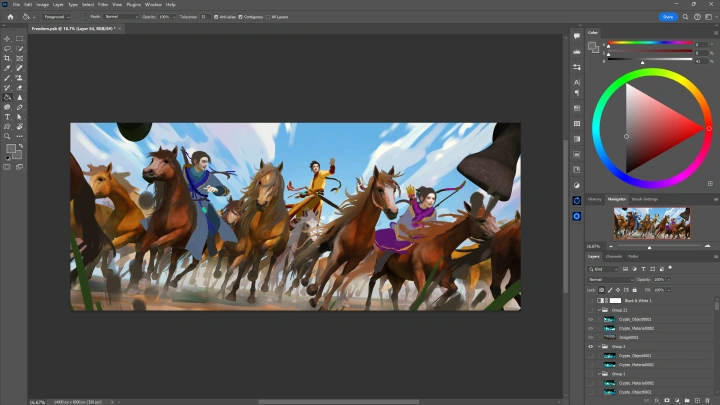Open the Foreground fill source dropdown
Screen dimensions: 720x405
(56, 17)
